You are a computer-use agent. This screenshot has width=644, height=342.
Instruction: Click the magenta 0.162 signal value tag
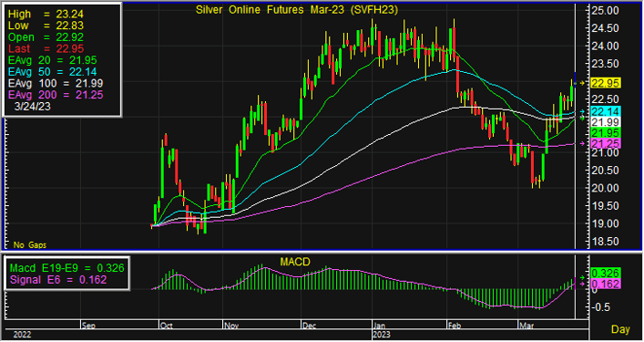606,284
